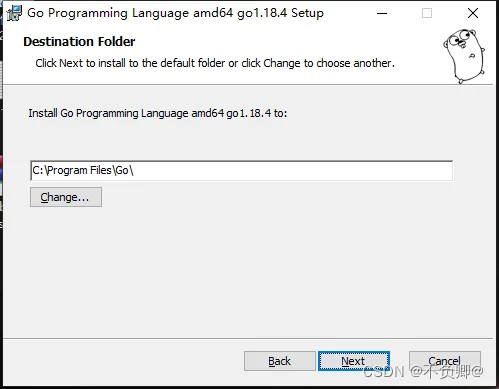
Task: Click 'go1.18.4 Setup' in the title bar
Action: (280, 13)
